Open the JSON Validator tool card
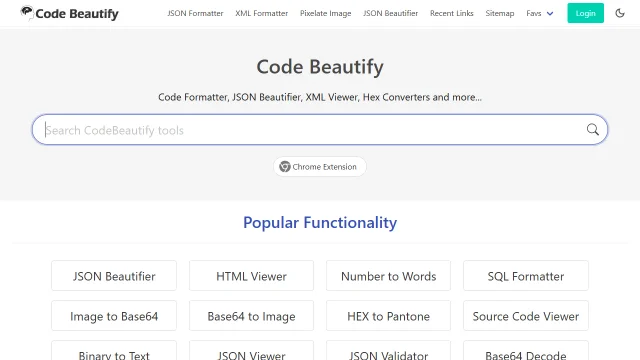This screenshot has width=640, height=360. click(x=389, y=351)
